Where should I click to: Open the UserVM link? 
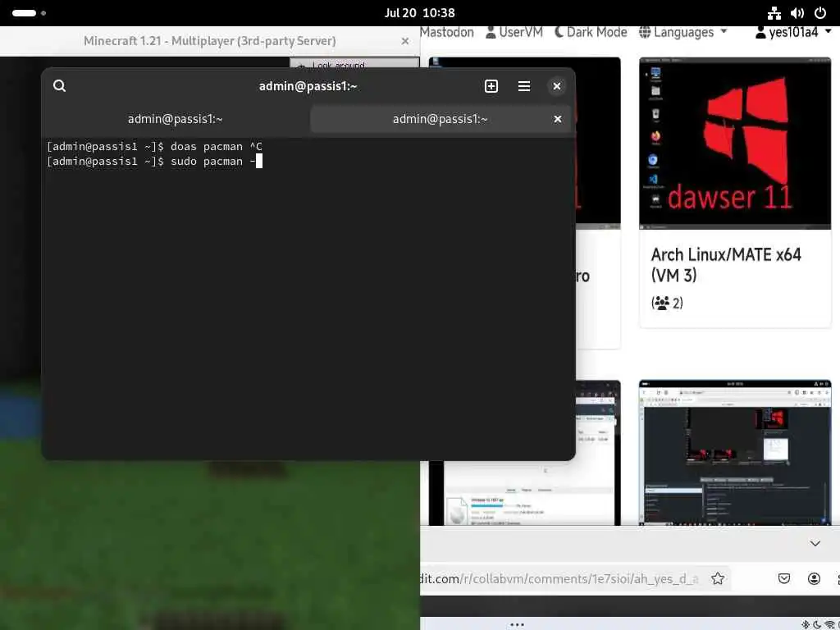click(514, 32)
